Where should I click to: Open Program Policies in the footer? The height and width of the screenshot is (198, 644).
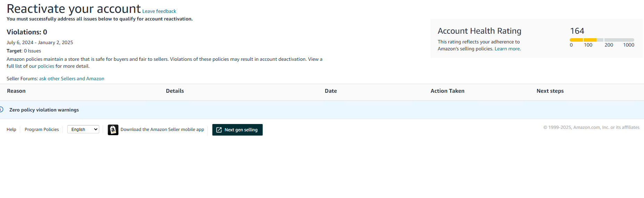tap(42, 129)
